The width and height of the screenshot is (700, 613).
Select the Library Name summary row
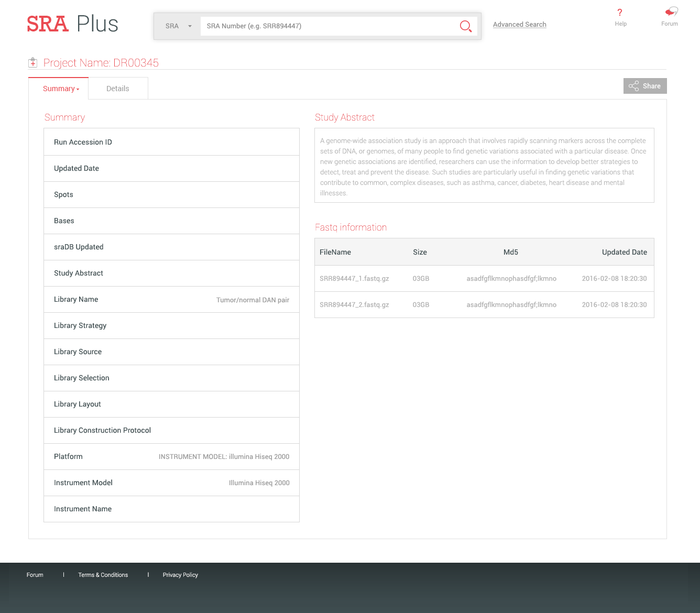(171, 300)
